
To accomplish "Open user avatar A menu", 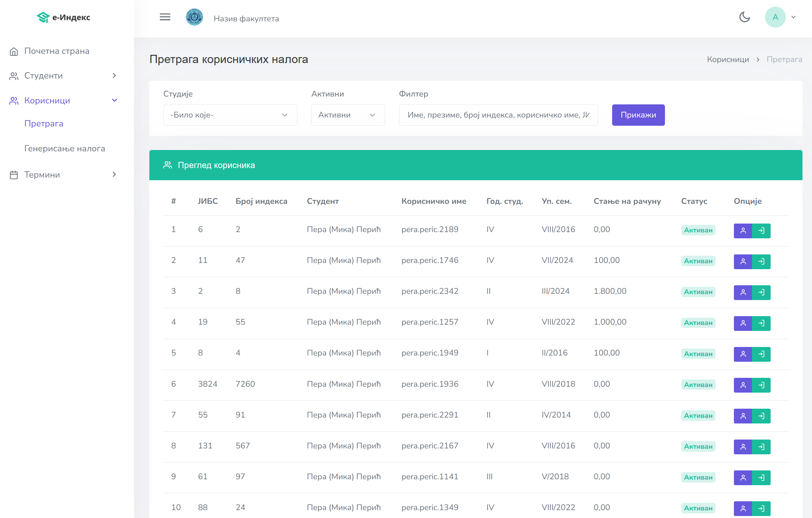I will point(775,17).
